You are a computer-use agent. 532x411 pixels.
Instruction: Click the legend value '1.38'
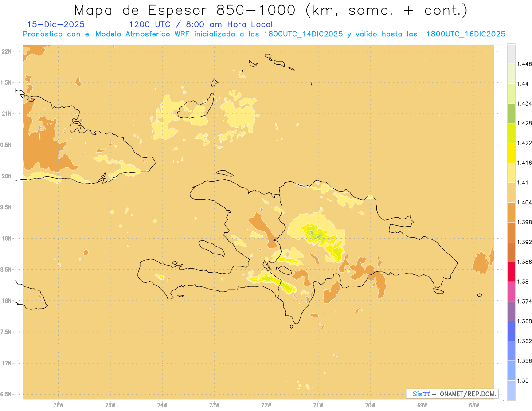pyautogui.click(x=523, y=282)
